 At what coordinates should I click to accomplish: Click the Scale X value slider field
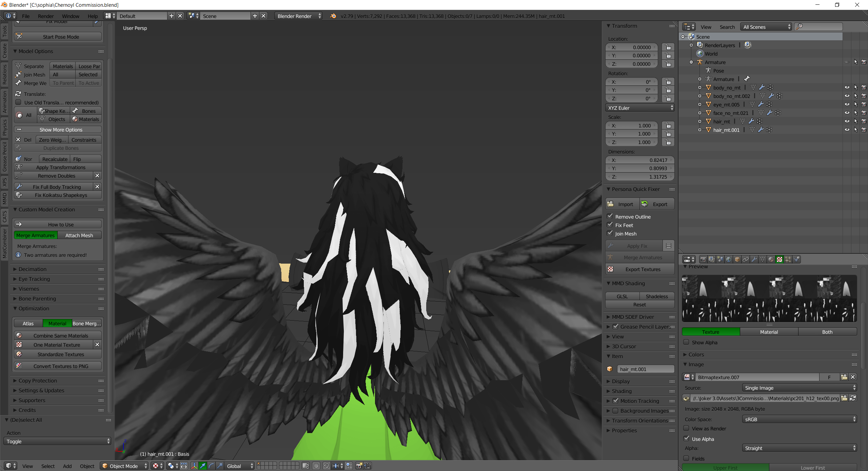(631, 125)
